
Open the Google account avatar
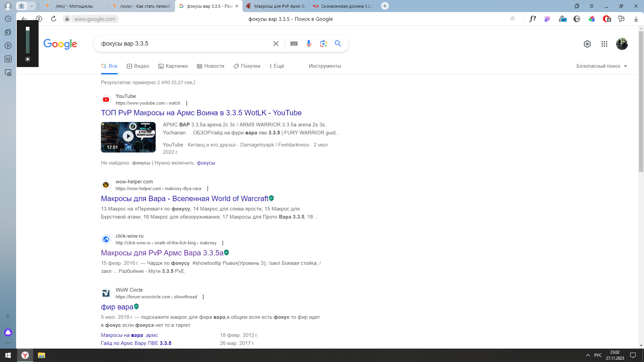click(x=622, y=44)
